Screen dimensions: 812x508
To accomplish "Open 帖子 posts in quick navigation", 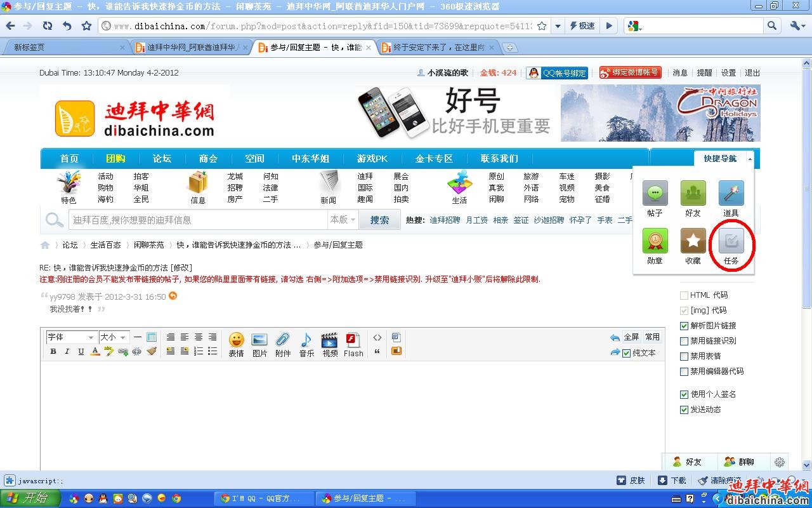I will pyautogui.click(x=655, y=199).
